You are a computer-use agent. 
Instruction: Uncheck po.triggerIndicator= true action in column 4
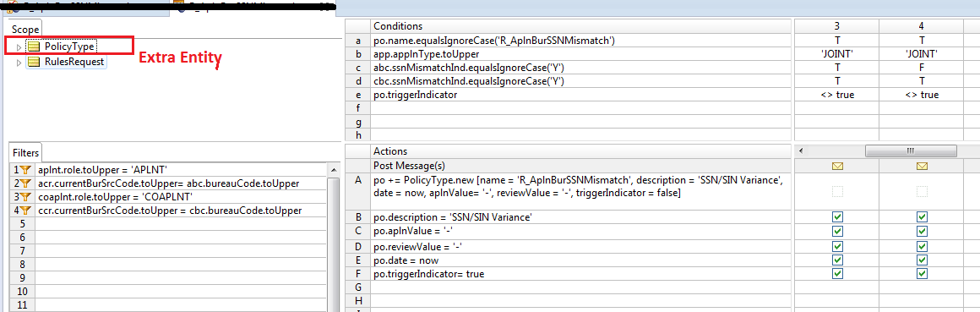tap(922, 274)
